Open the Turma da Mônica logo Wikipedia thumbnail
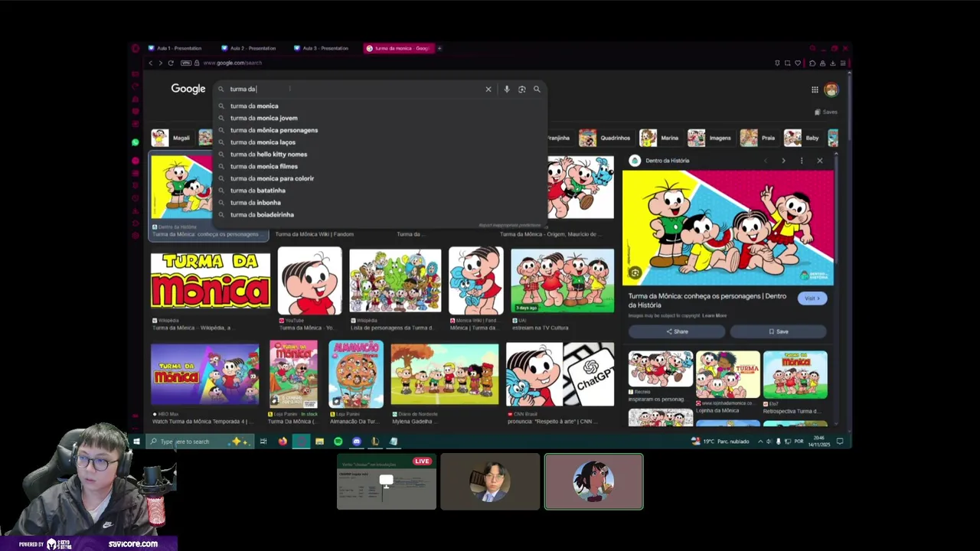 [211, 281]
